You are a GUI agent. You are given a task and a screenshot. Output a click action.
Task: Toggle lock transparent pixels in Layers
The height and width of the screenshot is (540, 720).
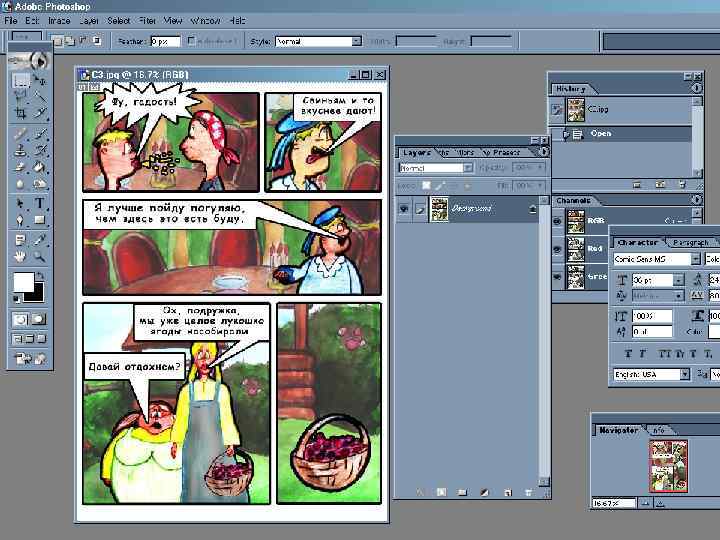click(426, 186)
